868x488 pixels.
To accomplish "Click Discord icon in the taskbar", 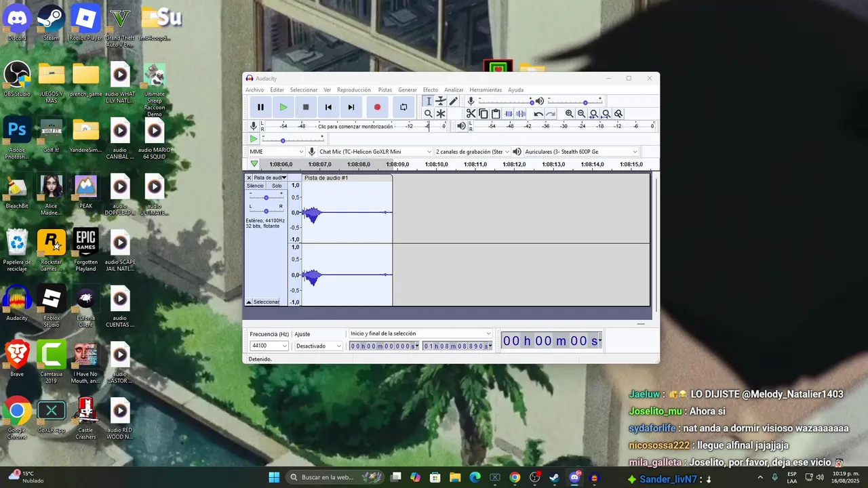I will tap(575, 477).
